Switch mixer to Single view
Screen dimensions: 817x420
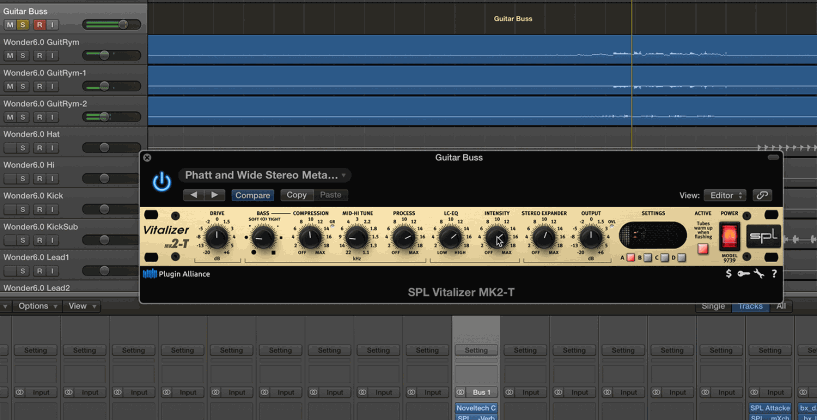713,306
